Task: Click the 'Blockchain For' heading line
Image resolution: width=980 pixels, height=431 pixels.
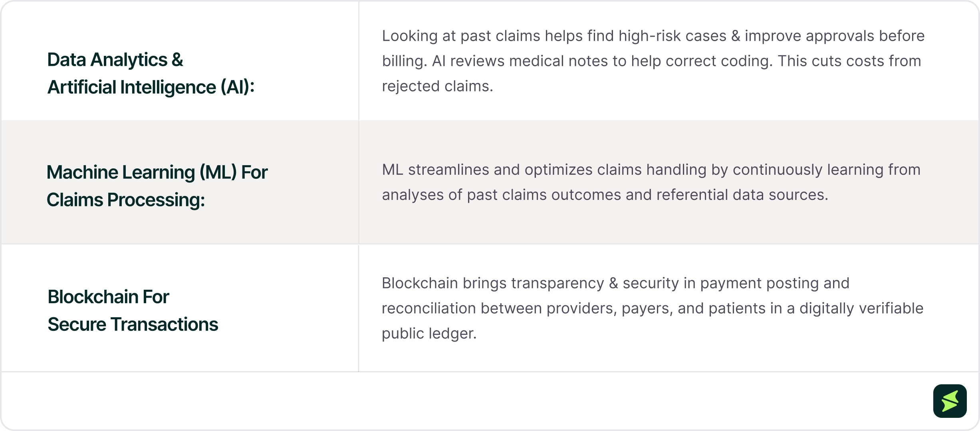Action: pyautogui.click(x=108, y=297)
